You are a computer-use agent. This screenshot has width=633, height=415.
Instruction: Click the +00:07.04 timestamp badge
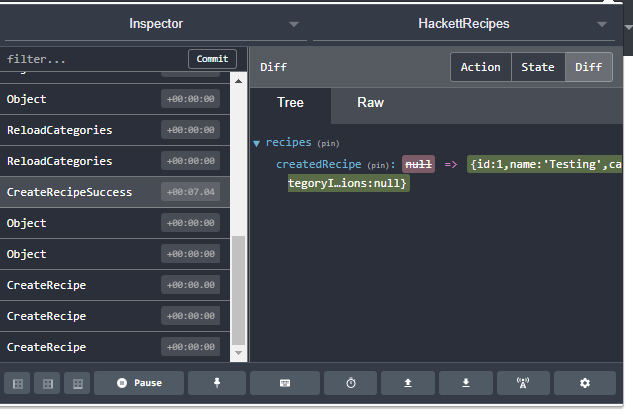click(x=191, y=192)
